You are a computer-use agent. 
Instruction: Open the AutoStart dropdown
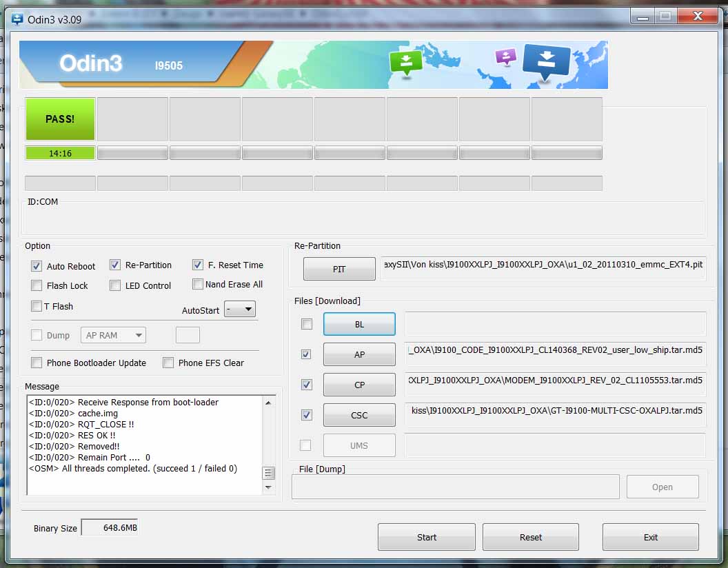pos(240,310)
